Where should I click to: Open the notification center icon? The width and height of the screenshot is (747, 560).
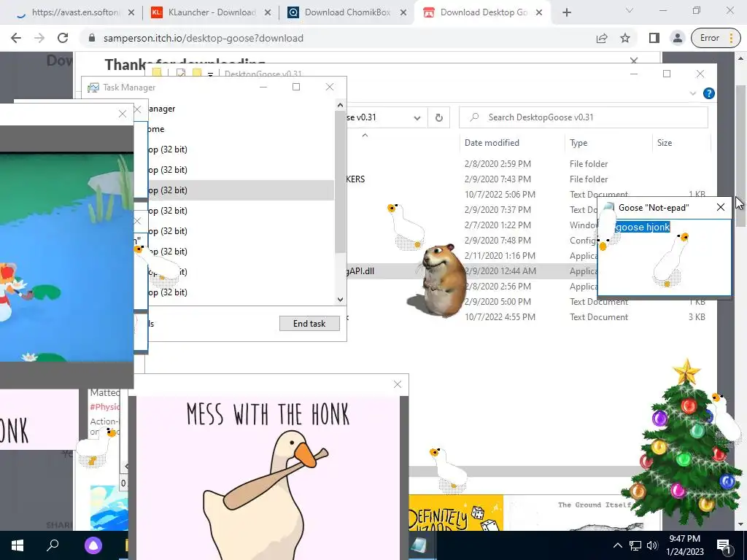[724, 545]
